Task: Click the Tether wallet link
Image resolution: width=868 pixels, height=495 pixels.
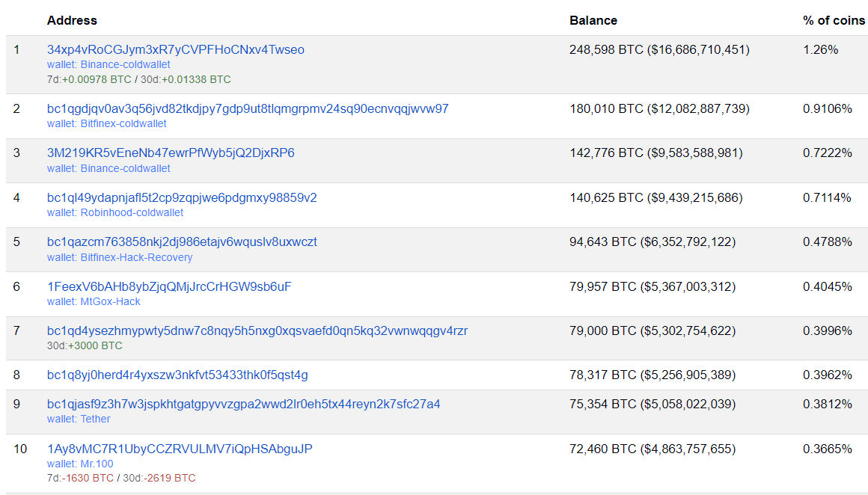Action: [95, 419]
